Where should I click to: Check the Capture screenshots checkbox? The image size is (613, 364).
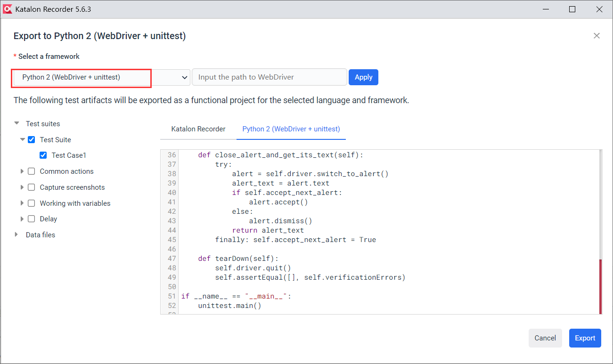[32, 187]
